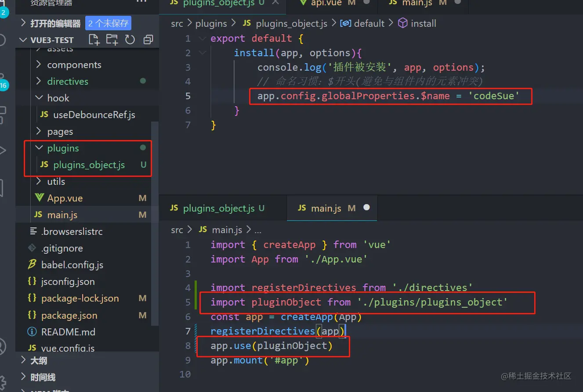Click the New File icon in VUE3-TEST header
583x392 pixels.
(x=94, y=40)
